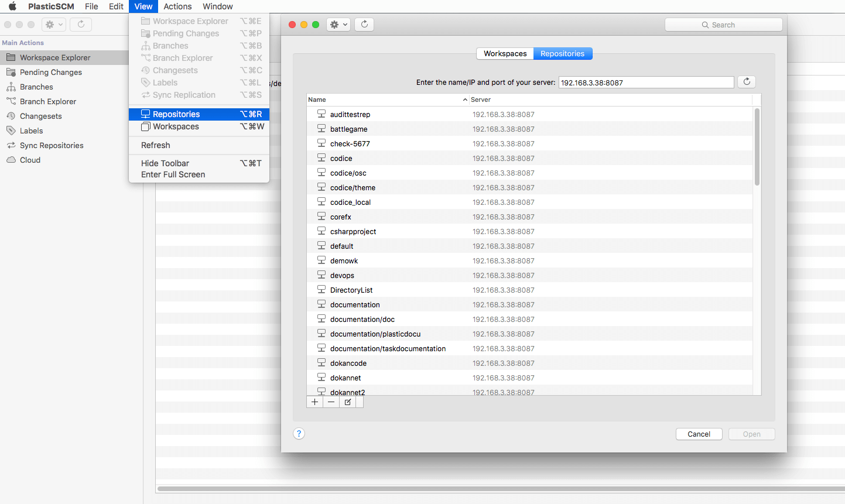The image size is (845, 504).
Task: Sort by Name column header
Action: [388, 100]
